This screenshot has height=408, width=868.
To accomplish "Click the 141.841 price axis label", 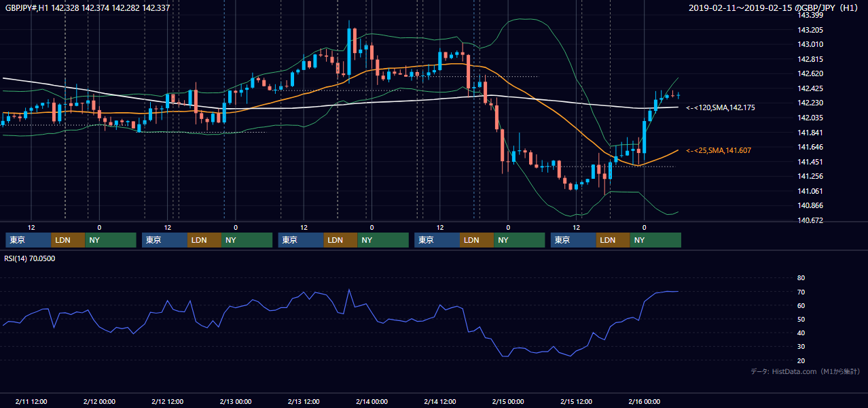I will pos(810,133).
